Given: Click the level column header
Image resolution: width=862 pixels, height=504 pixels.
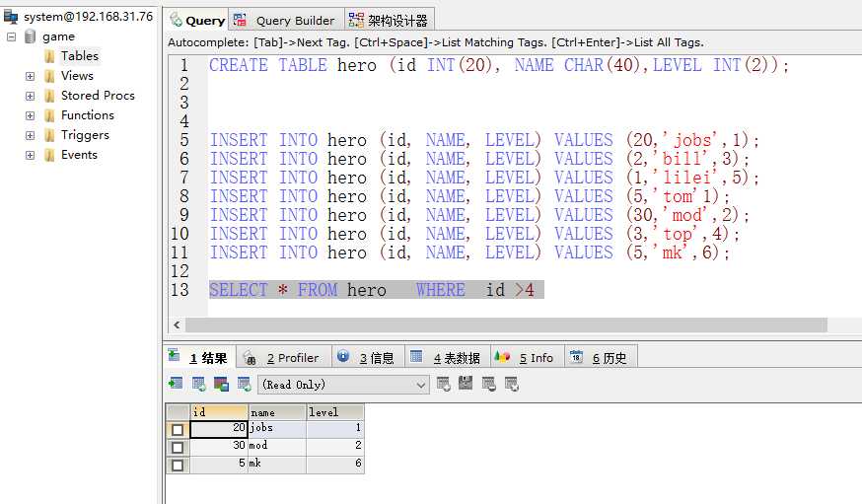Looking at the screenshot, I should [x=334, y=411].
